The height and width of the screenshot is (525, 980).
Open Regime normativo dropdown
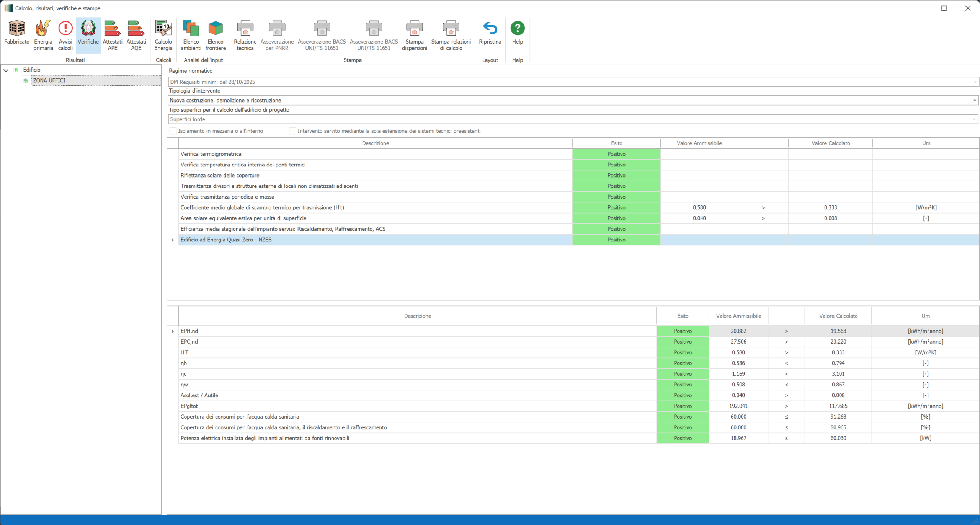[975, 82]
